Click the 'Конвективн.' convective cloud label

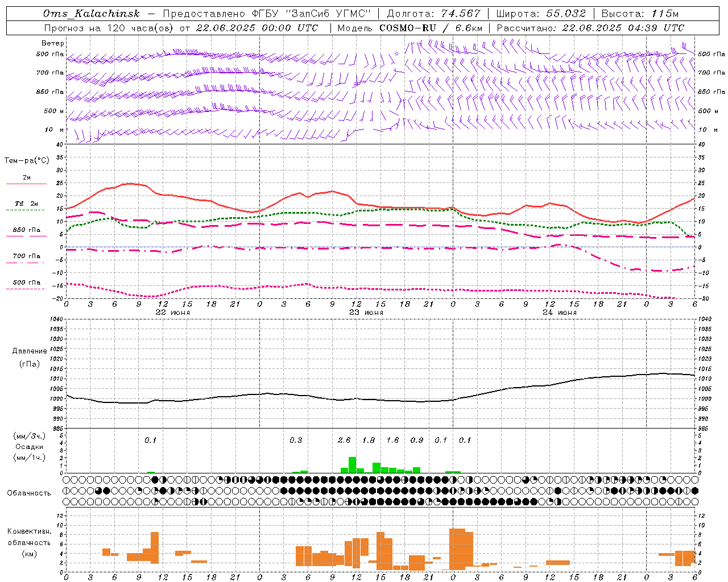pyautogui.click(x=30, y=531)
